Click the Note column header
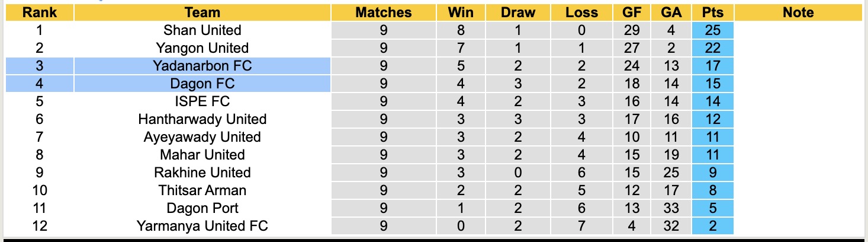 (798, 12)
